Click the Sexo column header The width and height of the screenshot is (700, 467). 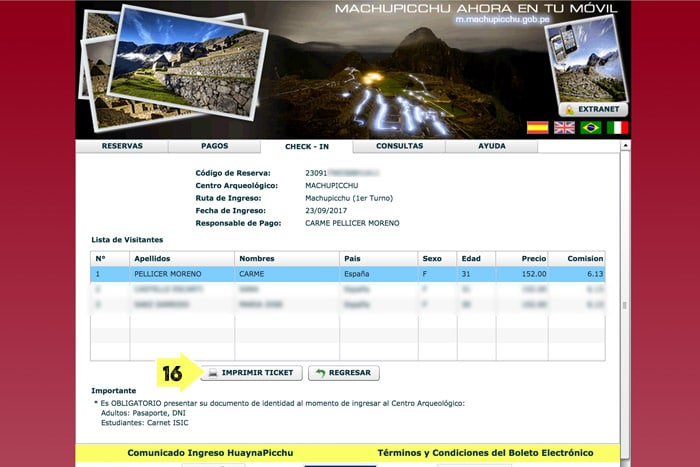click(x=438, y=259)
